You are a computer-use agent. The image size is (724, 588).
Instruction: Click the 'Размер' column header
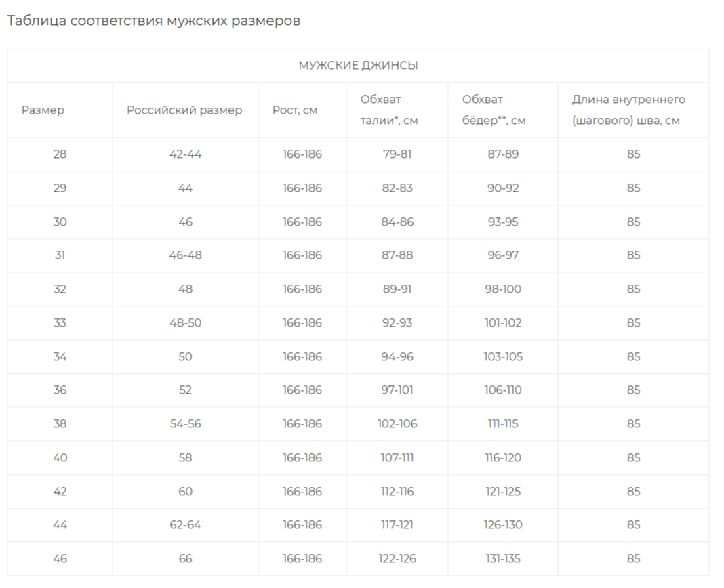click(x=43, y=110)
